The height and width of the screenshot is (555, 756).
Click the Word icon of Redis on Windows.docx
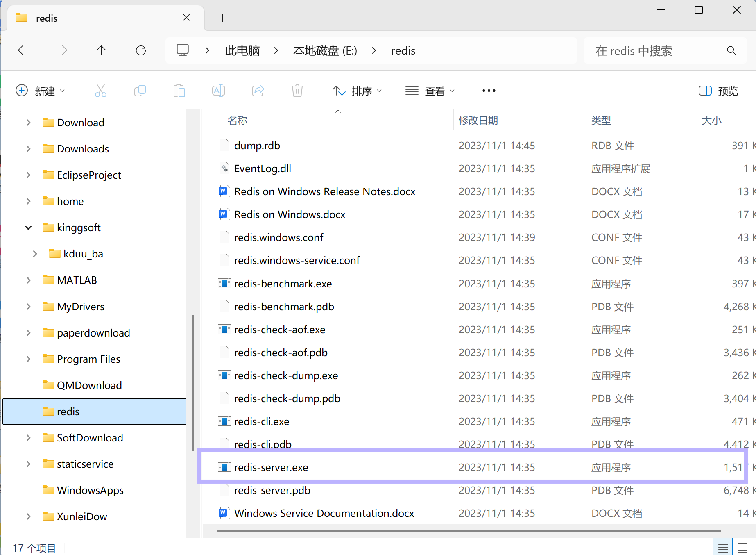click(224, 214)
